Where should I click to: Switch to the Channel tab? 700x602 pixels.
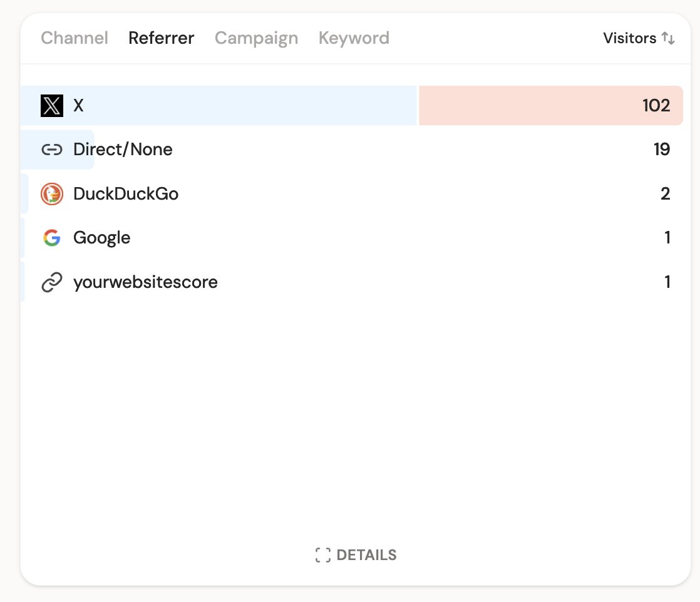(74, 38)
